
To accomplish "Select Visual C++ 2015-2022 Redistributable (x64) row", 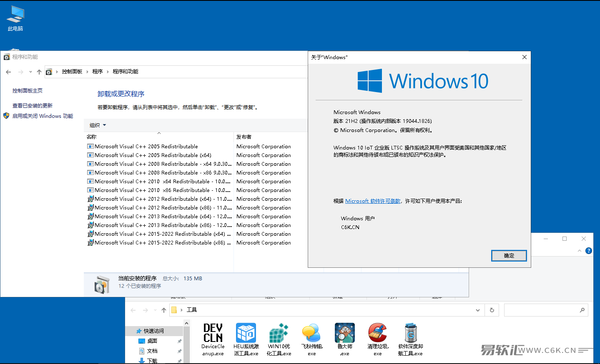I will [x=159, y=234].
